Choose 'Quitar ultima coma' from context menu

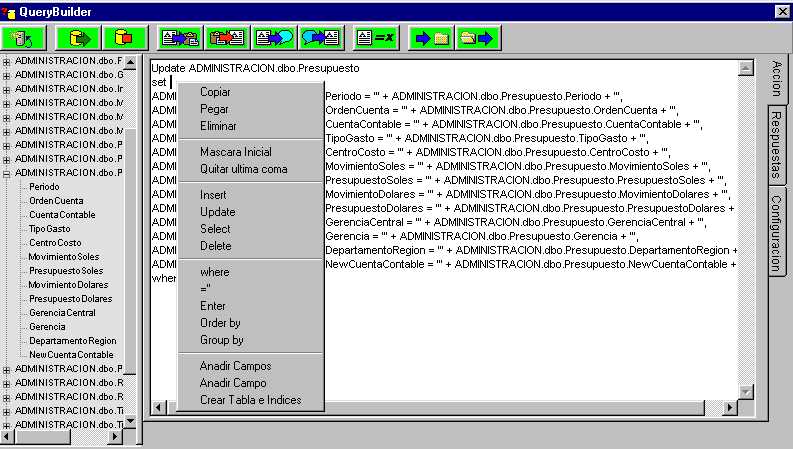click(243, 169)
